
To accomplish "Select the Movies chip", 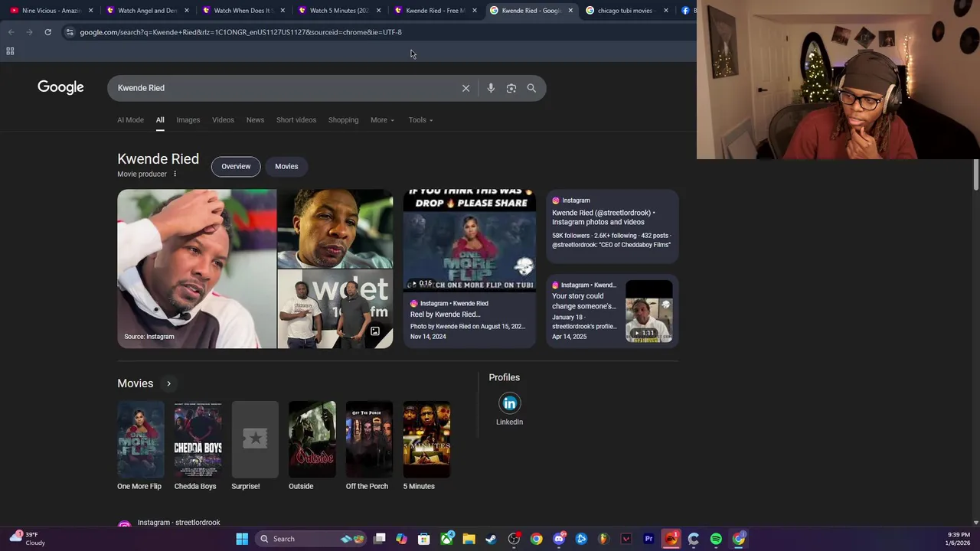I will click(x=286, y=166).
